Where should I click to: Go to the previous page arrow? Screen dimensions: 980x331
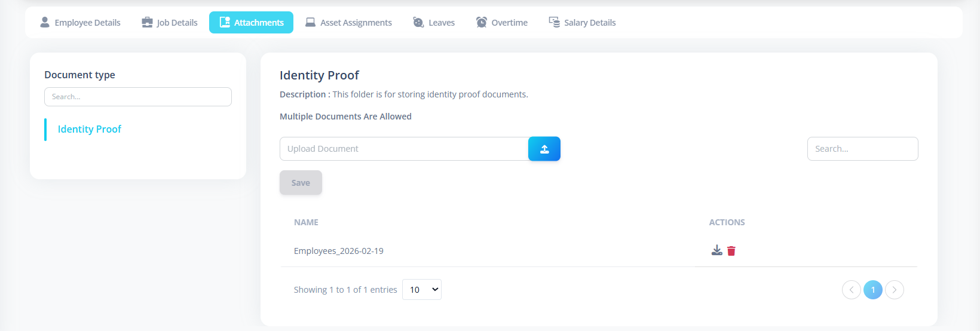(x=852, y=290)
